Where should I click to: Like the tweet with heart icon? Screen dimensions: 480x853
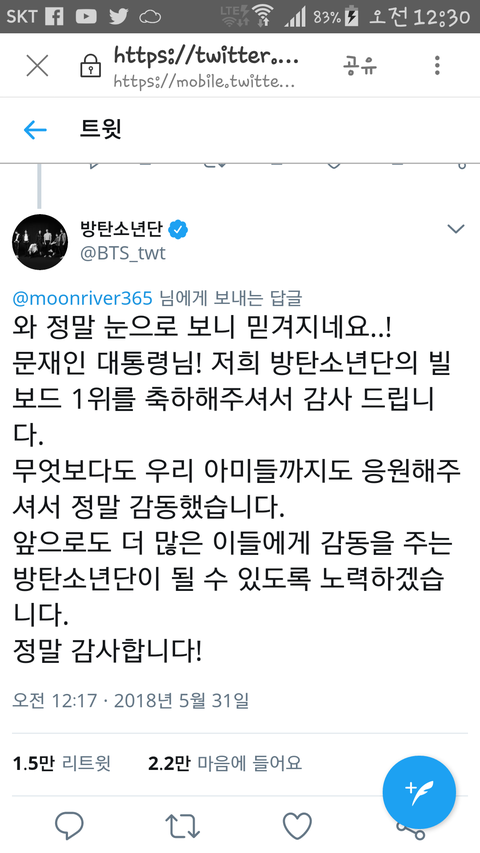298,825
